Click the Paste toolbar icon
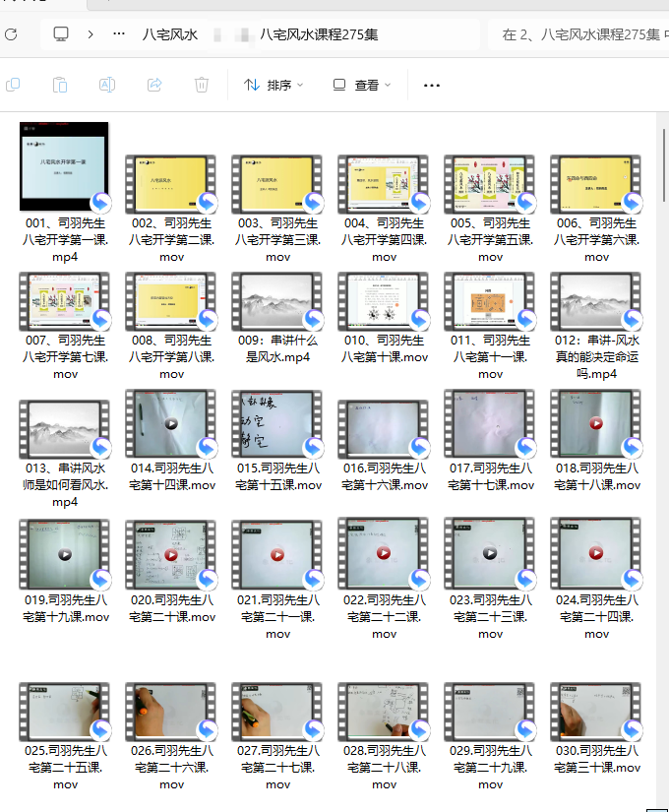 tap(60, 85)
